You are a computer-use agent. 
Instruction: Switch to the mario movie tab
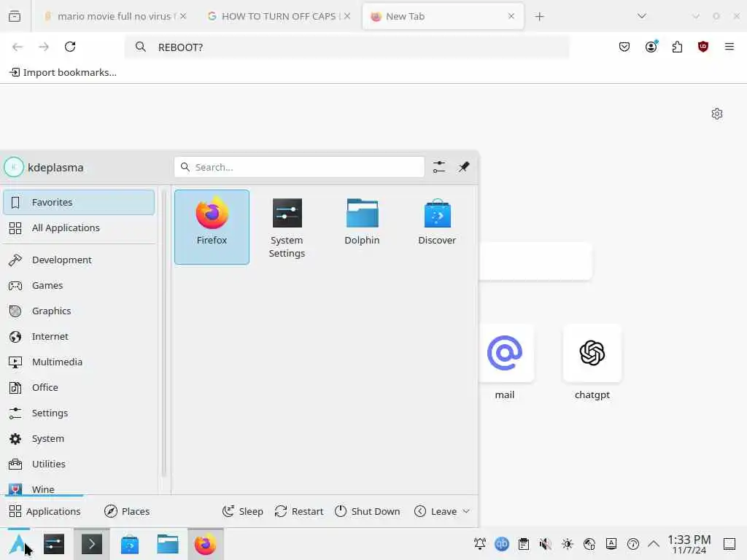115,16
